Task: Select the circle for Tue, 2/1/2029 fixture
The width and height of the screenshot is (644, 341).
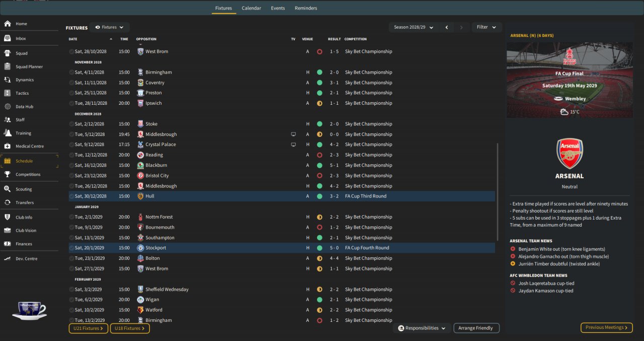Action: (x=71, y=217)
